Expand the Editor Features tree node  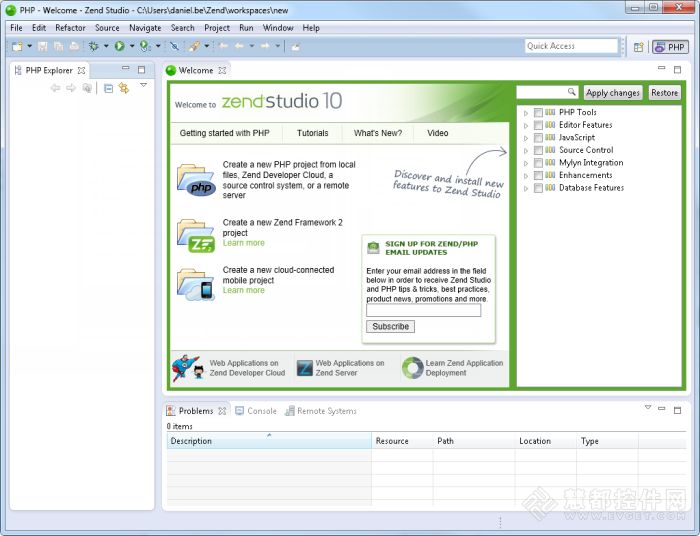click(525, 126)
